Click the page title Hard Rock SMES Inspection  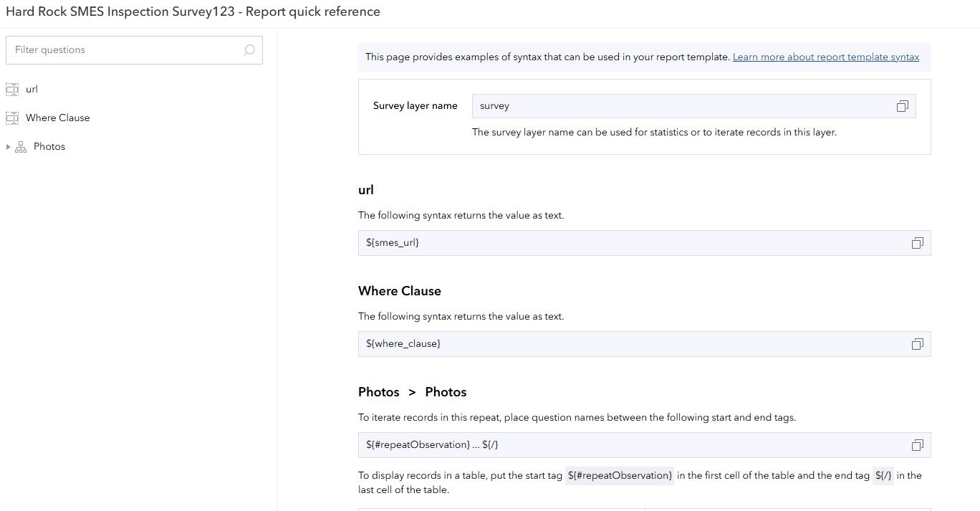click(193, 11)
